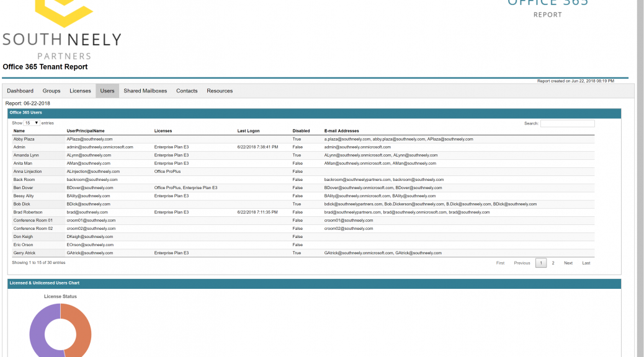Click the Office 365 Tenant Report heading
Screen dimensions: 644x357
click(45, 67)
